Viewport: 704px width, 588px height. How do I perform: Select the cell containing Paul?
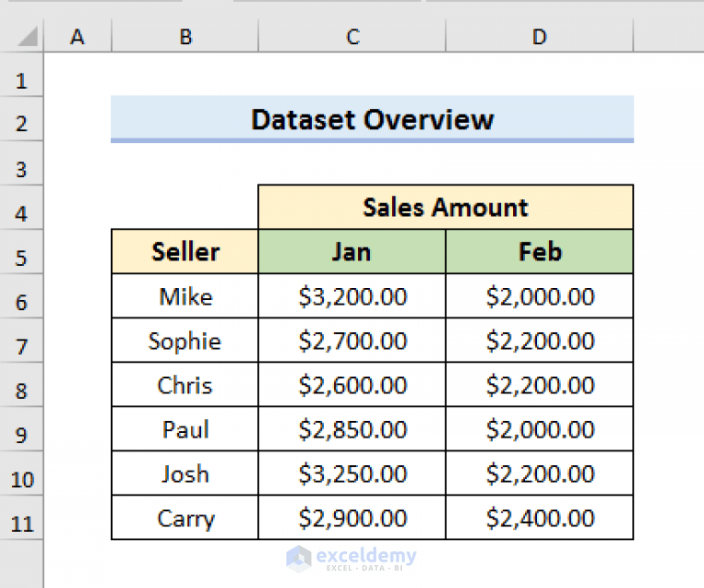[185, 428]
